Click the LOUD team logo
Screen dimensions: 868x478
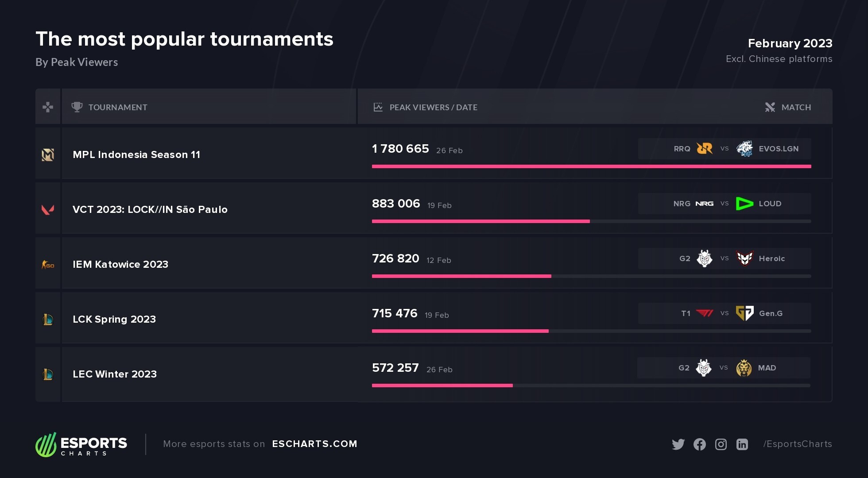(x=744, y=204)
